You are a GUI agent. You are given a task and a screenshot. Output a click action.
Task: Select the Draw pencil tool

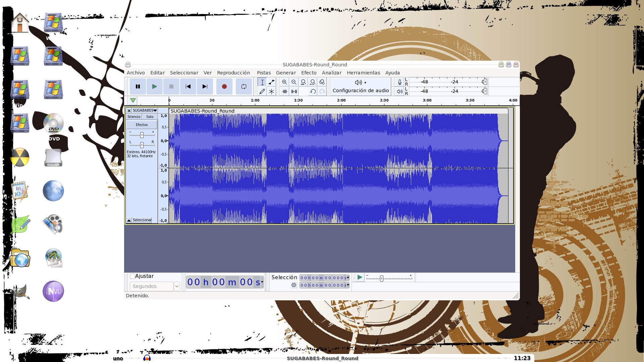pos(262,91)
